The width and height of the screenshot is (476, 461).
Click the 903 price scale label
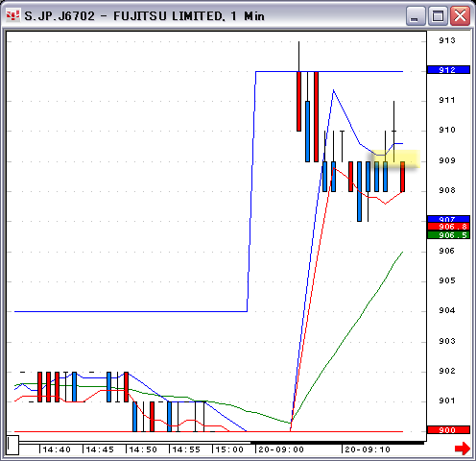(x=447, y=341)
